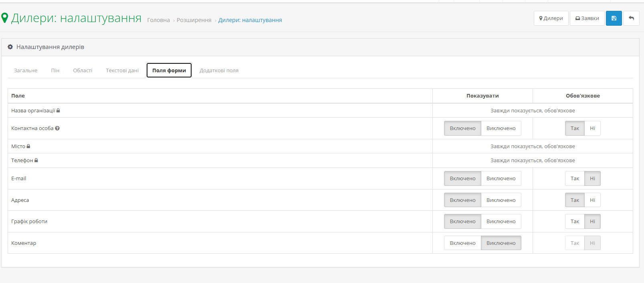The width and height of the screenshot is (644, 283).
Task: Set Контактна особа display to Виключено
Action: 501,128
